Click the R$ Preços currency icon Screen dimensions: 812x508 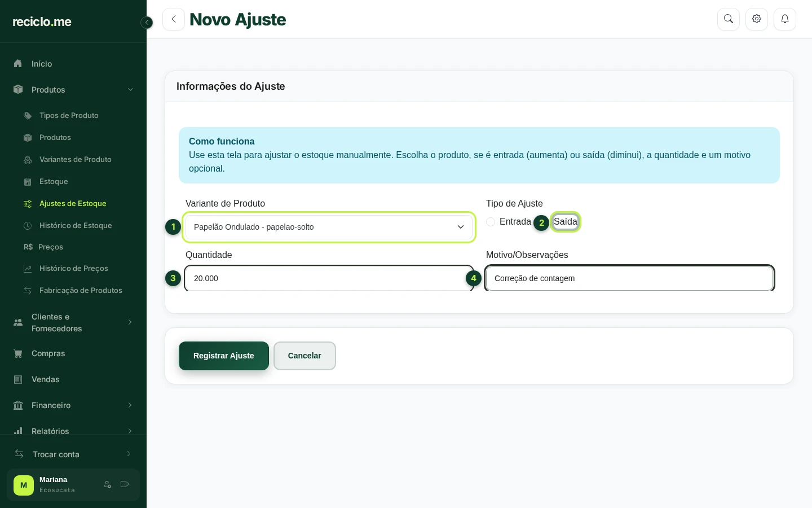(28, 247)
